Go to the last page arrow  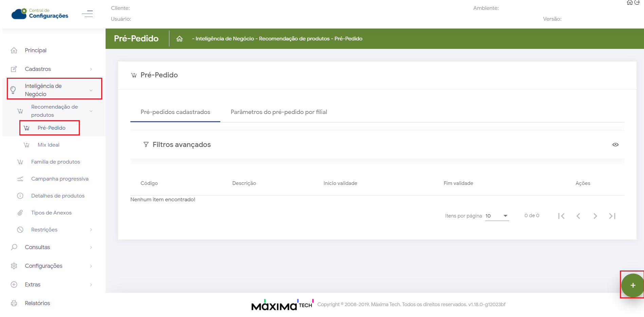pos(612,216)
